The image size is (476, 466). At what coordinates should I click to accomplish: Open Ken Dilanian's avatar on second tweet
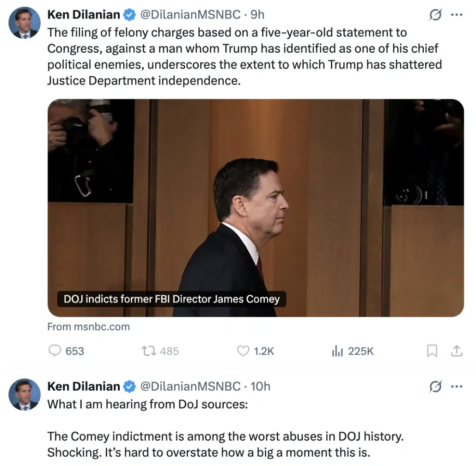(24, 394)
